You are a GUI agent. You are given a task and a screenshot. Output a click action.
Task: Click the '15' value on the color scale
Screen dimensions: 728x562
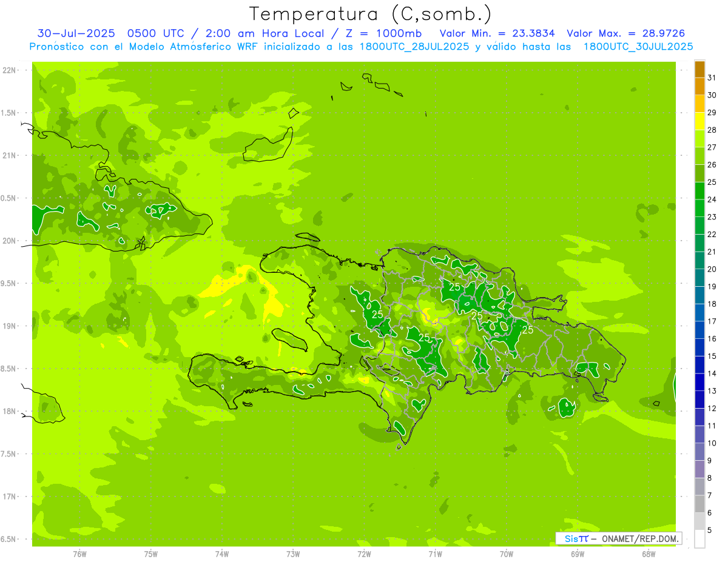tap(712, 356)
